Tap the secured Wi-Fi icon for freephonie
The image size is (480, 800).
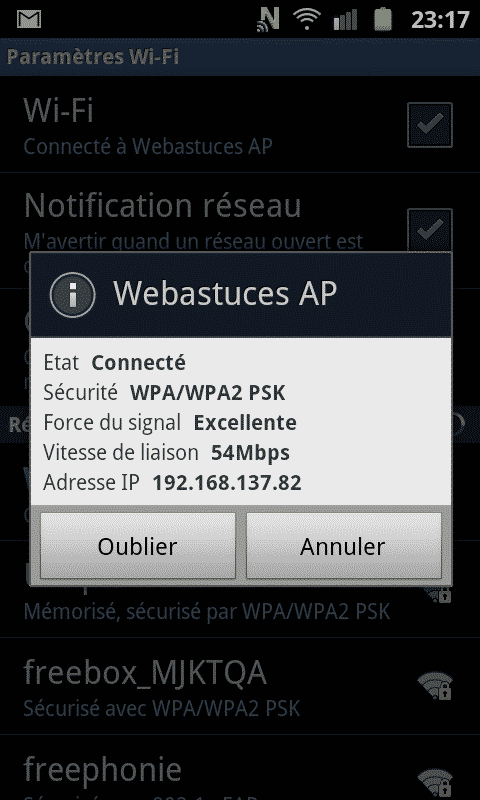click(435, 784)
